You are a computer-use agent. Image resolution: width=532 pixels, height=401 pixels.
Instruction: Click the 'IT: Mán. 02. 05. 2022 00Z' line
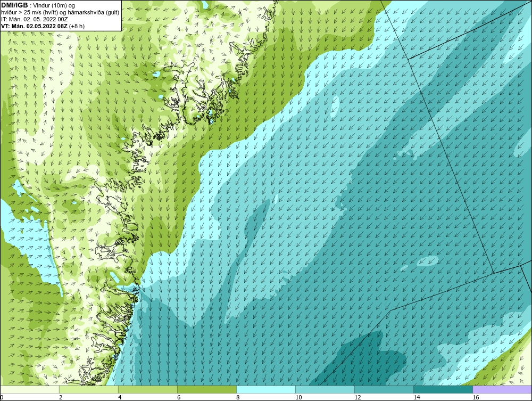[x=35, y=19]
